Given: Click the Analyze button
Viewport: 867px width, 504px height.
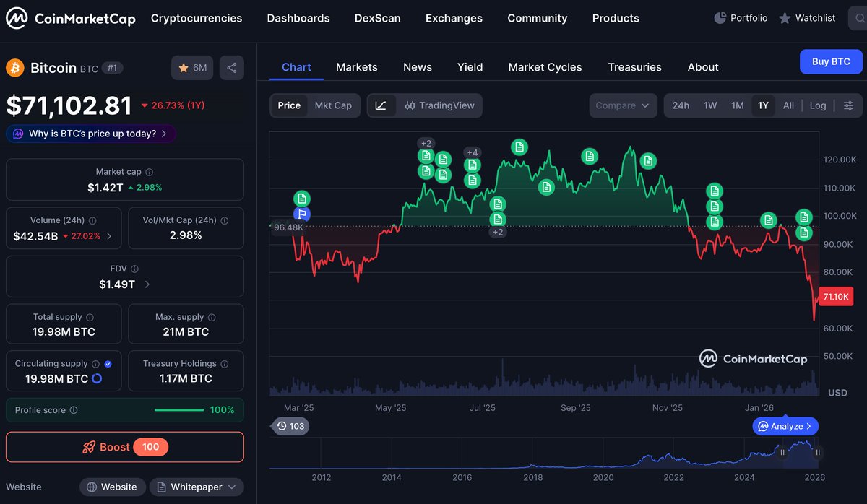Looking at the screenshot, I should [x=785, y=427].
